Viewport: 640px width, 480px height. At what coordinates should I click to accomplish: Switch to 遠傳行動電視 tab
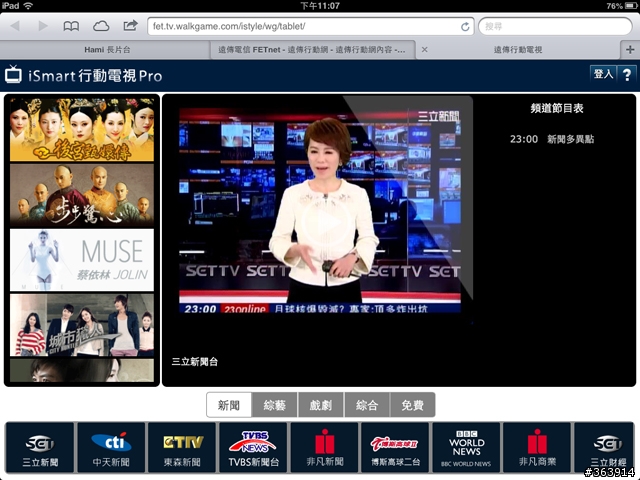(x=518, y=50)
